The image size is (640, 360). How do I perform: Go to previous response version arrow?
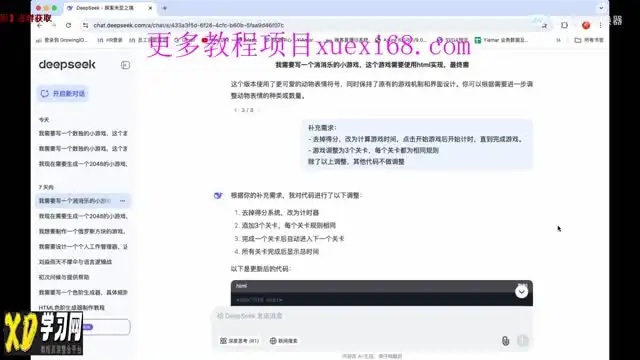pos(236,110)
